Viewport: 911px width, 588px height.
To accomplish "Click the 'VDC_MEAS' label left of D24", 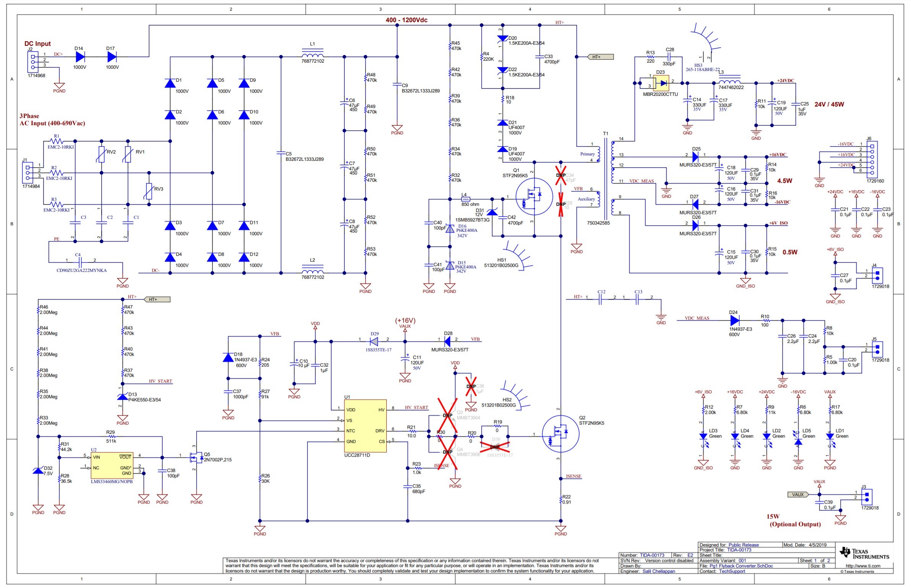I will (x=697, y=318).
